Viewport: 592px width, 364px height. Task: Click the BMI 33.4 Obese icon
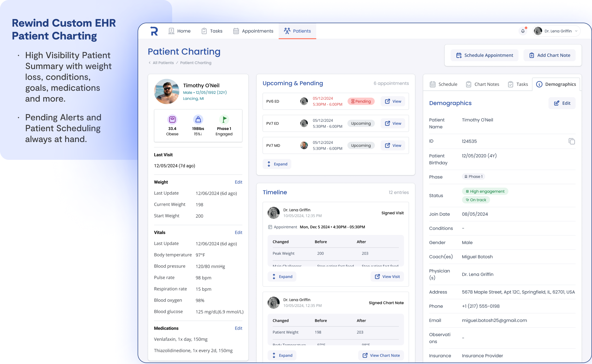click(172, 120)
